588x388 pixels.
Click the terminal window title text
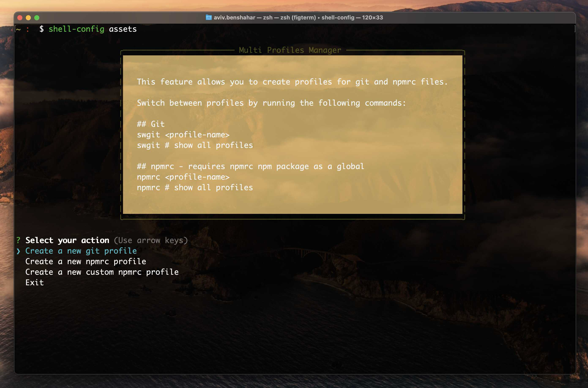click(298, 18)
